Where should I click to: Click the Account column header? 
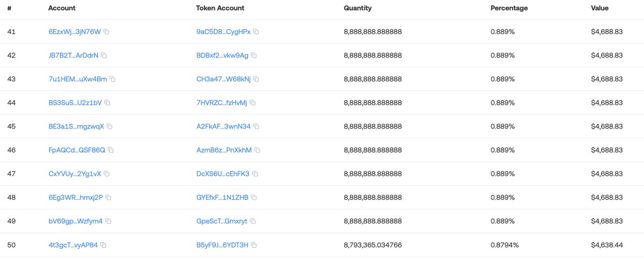point(62,8)
